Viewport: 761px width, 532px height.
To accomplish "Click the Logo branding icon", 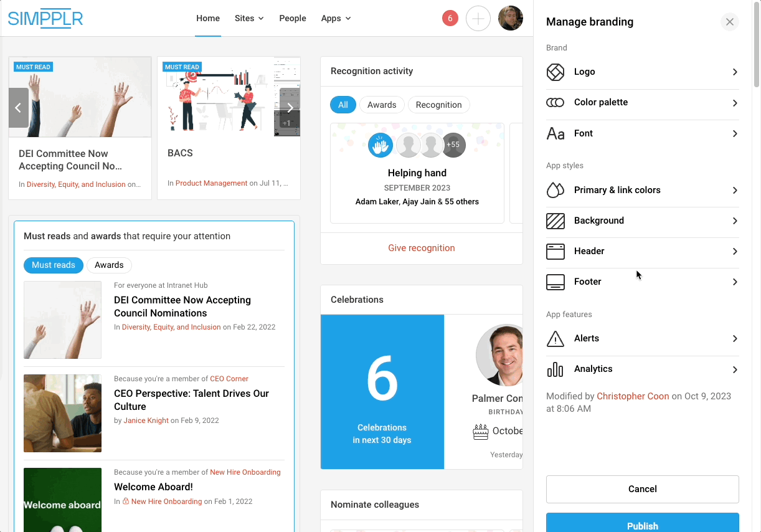I will coord(555,72).
